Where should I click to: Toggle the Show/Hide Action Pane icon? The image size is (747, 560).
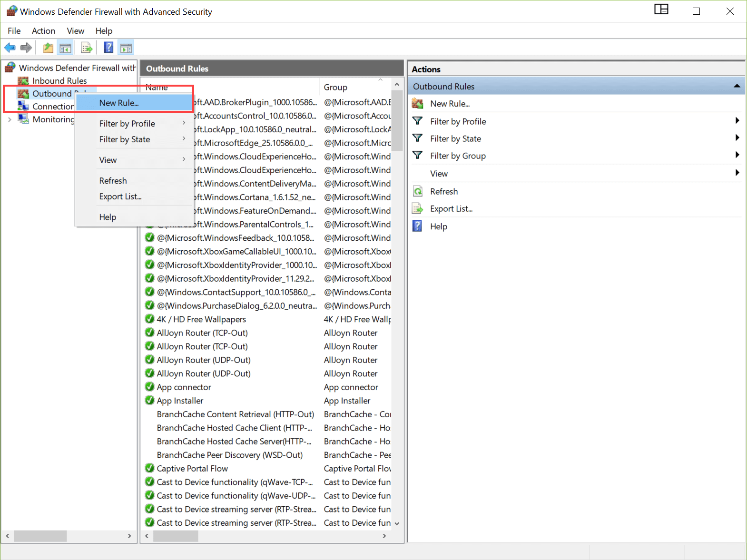(x=126, y=48)
